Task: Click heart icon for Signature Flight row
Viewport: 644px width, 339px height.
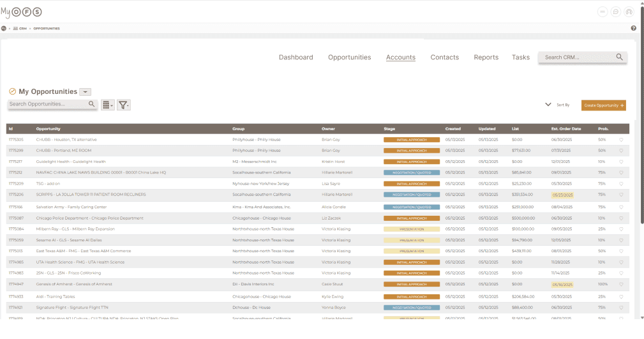Action: [621, 308]
